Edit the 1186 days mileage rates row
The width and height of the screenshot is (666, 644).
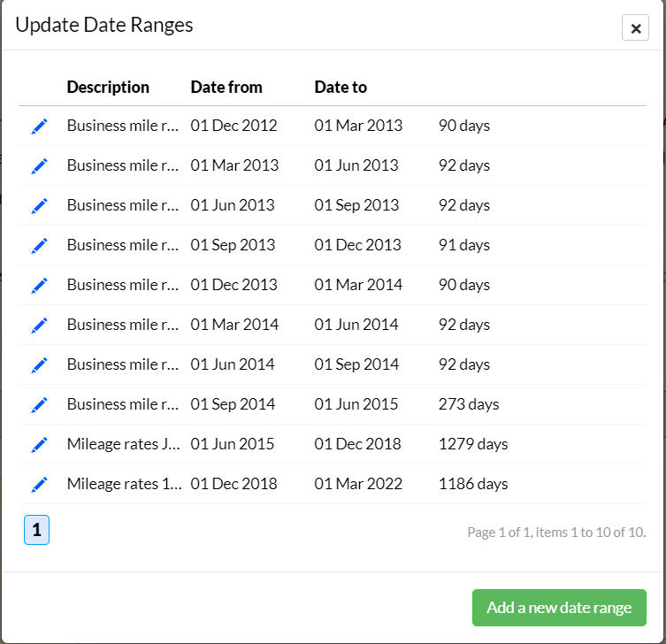(x=39, y=484)
